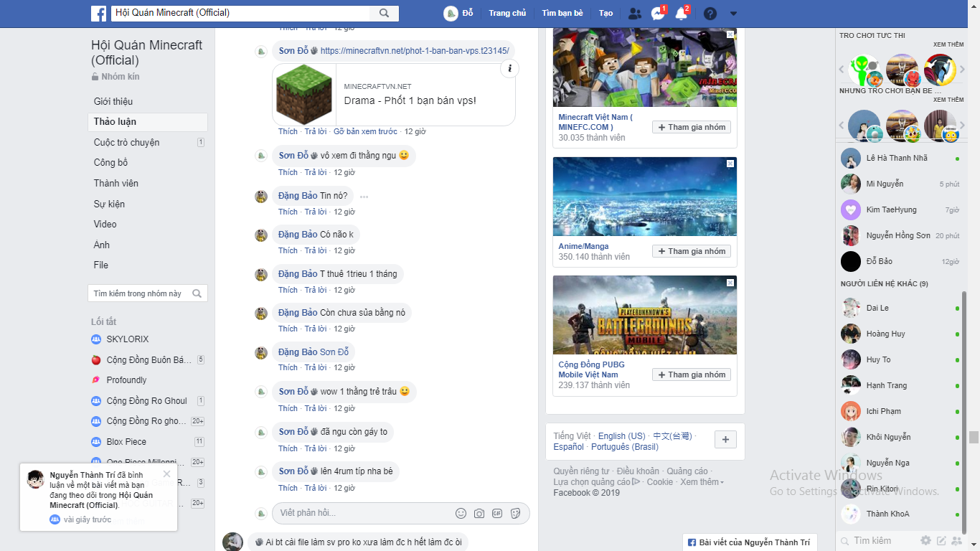Screen dimensions: 980x551
Task: Open the 'Bài viết của Nguyễn Thành Trí' tab
Action: 749,542
